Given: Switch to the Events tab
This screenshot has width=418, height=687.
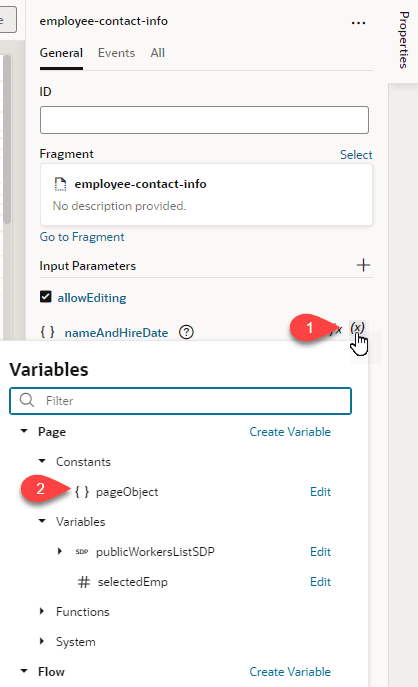Looking at the screenshot, I should 116,53.
